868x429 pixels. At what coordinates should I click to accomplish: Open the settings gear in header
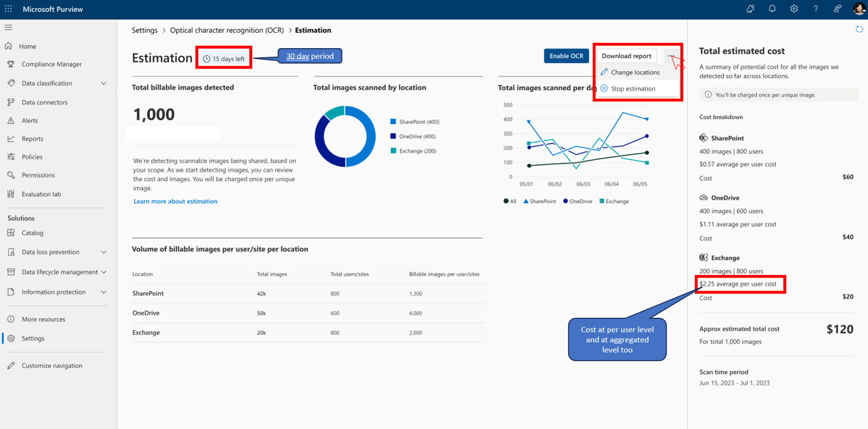794,9
